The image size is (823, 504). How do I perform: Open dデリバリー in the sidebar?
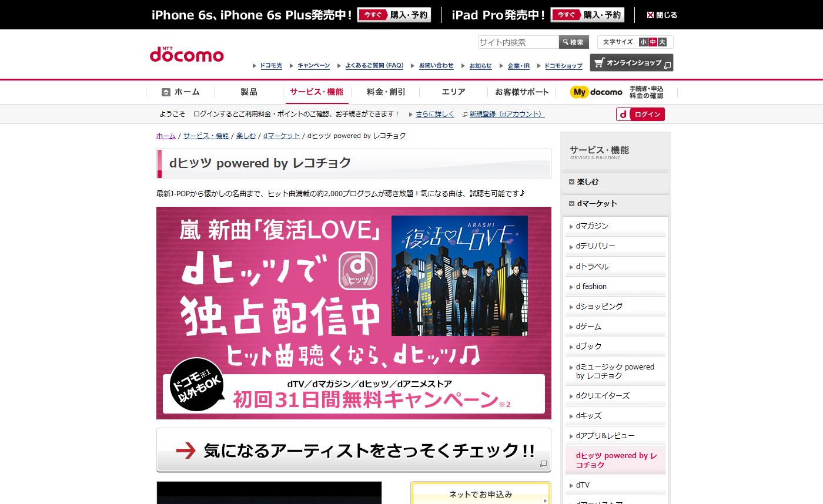coord(615,246)
